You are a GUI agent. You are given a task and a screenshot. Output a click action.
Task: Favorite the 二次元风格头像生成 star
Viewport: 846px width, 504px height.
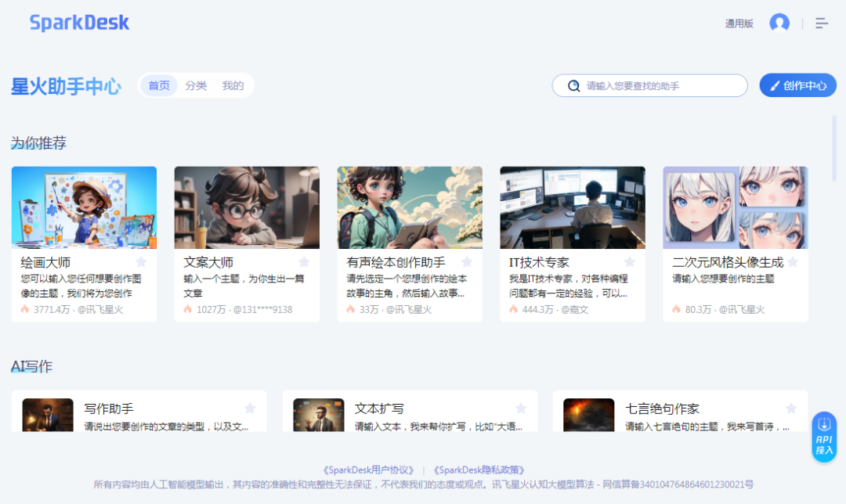coord(793,262)
